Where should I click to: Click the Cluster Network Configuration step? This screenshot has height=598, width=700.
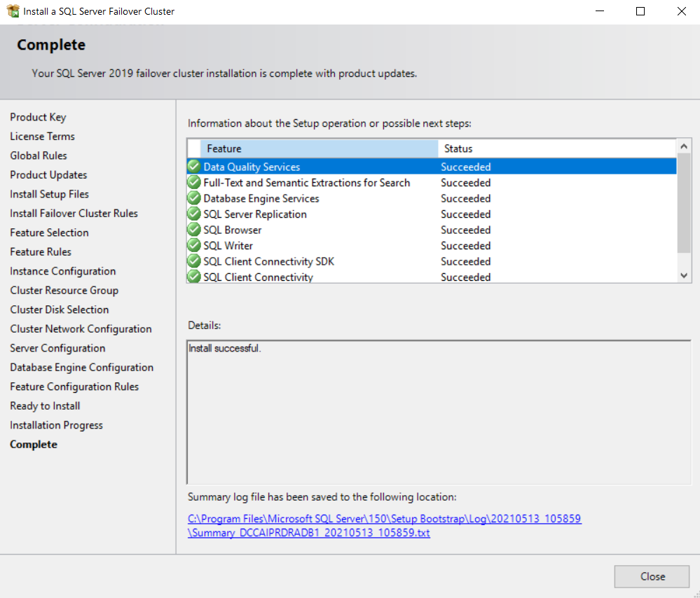click(x=81, y=328)
